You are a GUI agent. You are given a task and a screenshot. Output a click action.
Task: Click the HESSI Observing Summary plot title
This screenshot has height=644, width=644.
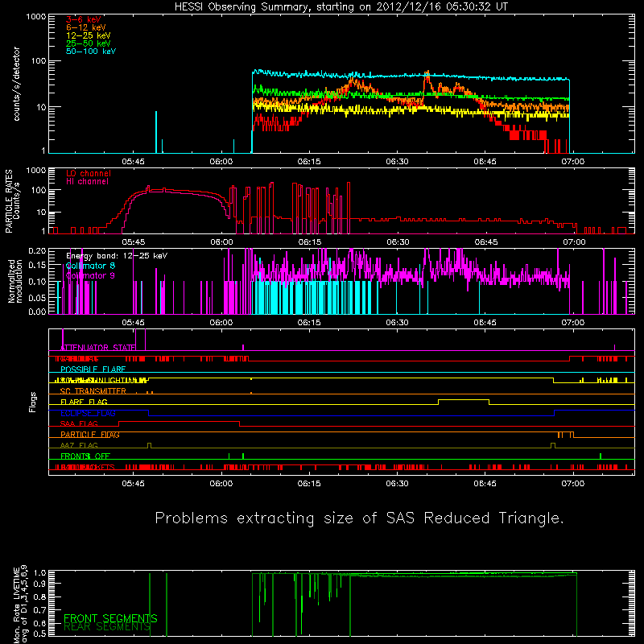tap(341, 6)
